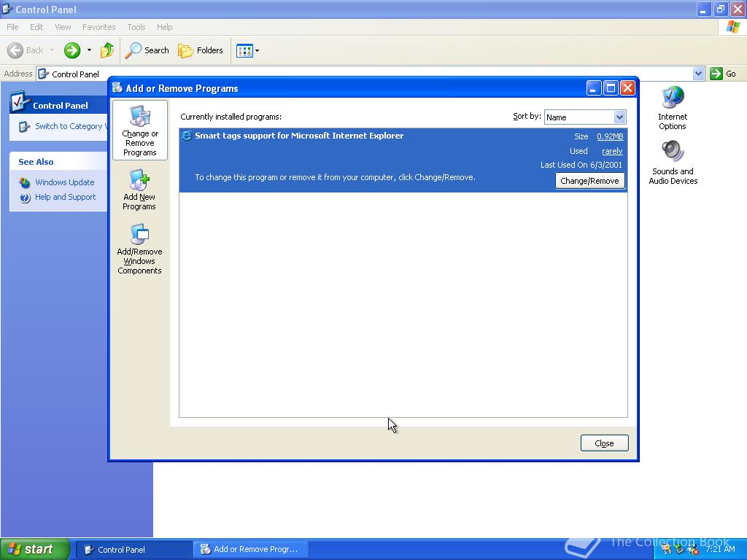747x560 pixels.
Task: Click the Windows Update globe icon
Action: (25, 182)
